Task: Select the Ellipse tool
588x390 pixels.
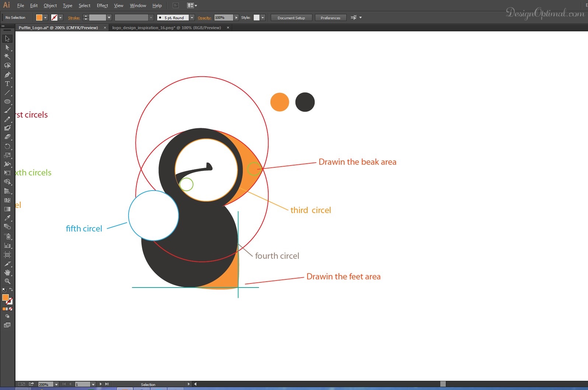Action: pos(7,101)
